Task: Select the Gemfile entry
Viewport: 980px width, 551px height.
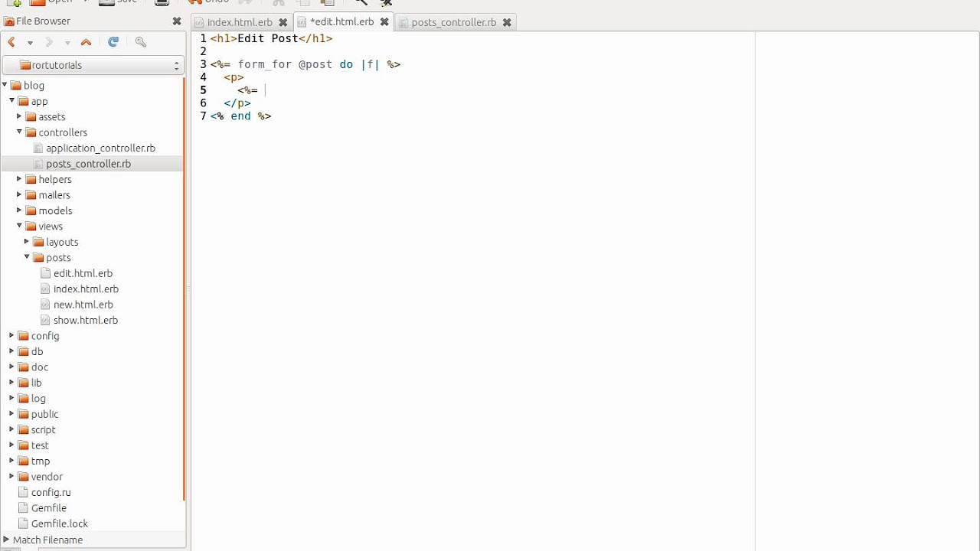Action: [x=49, y=508]
